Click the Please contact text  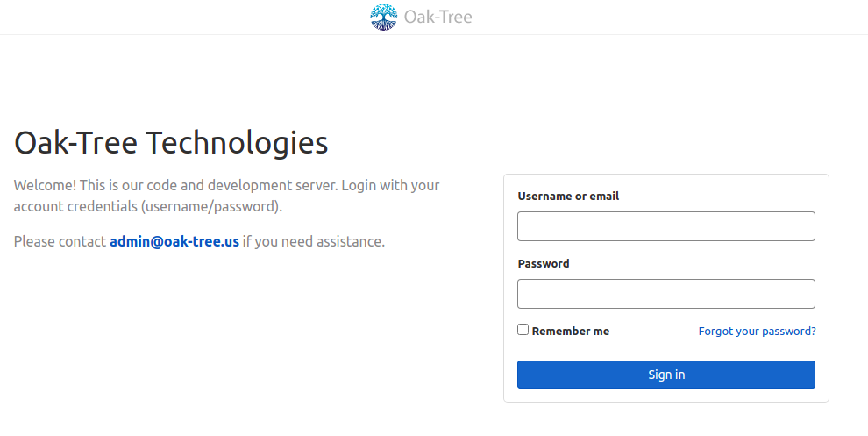click(60, 241)
